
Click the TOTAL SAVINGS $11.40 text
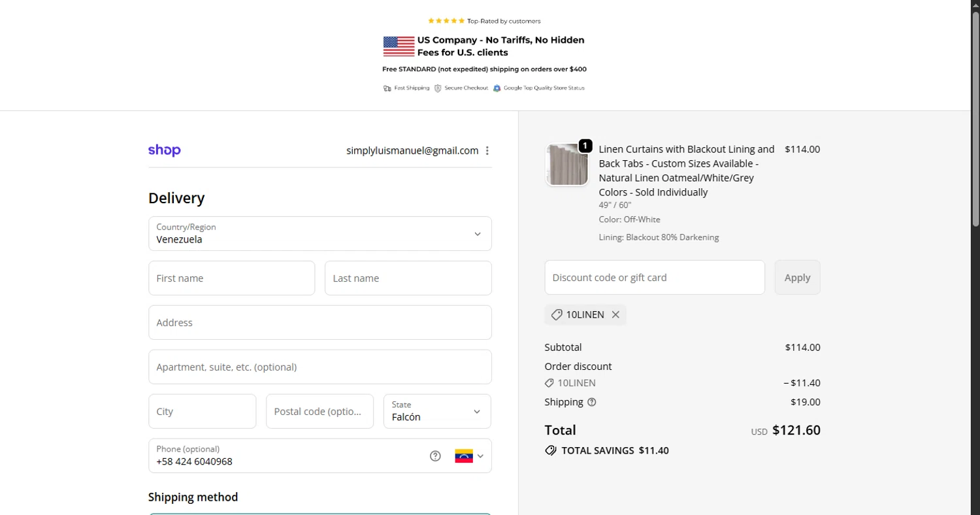(x=615, y=450)
